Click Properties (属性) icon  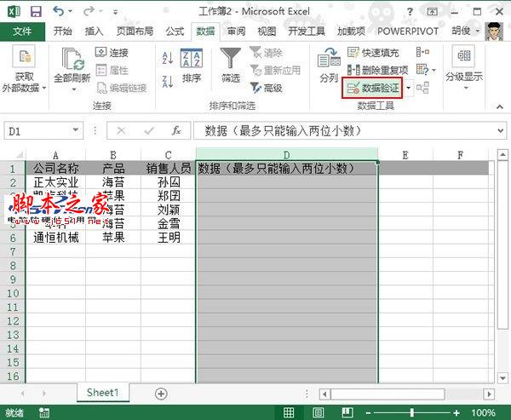[100, 70]
